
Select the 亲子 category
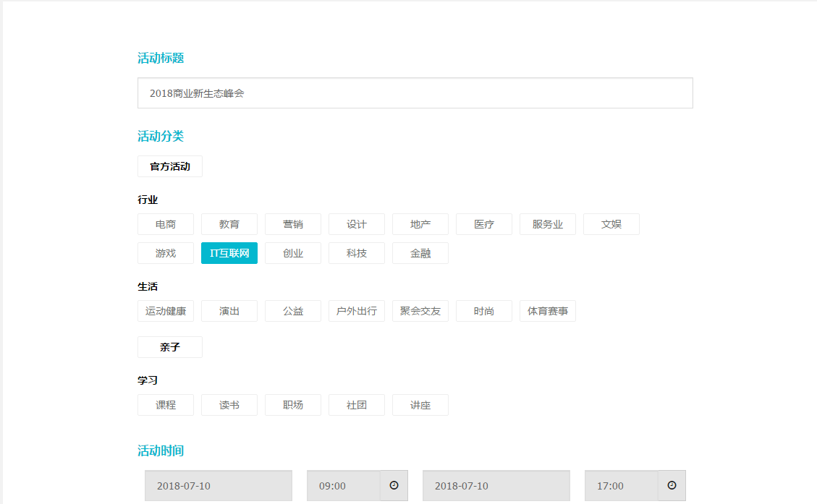[x=170, y=347]
